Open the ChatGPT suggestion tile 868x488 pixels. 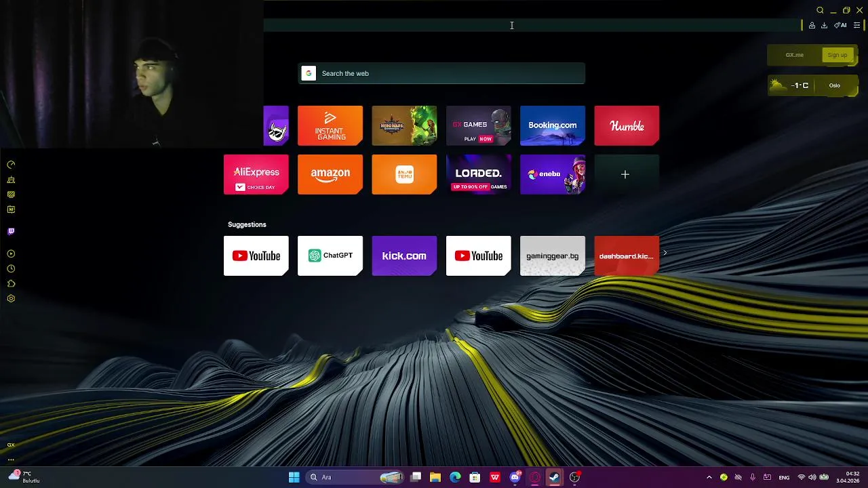point(330,256)
